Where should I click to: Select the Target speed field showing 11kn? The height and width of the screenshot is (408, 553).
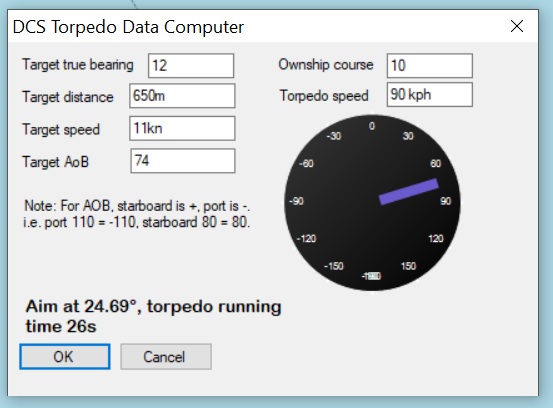coord(182,128)
